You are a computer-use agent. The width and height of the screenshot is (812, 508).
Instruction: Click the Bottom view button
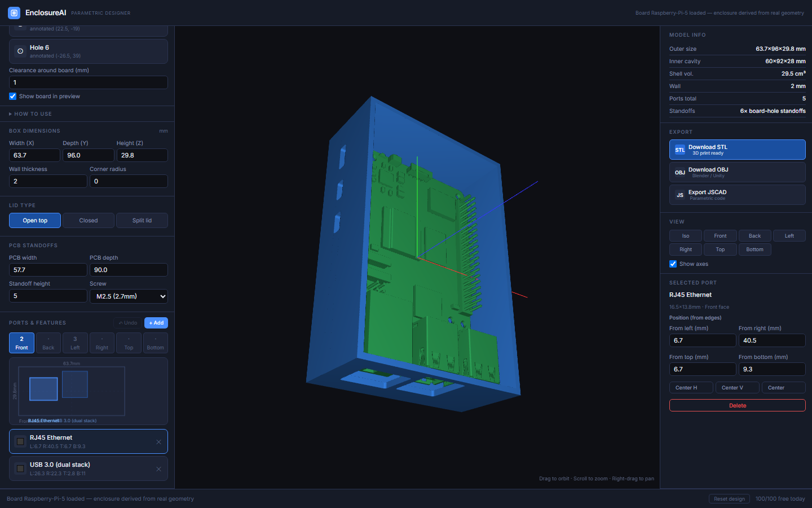(x=754, y=249)
